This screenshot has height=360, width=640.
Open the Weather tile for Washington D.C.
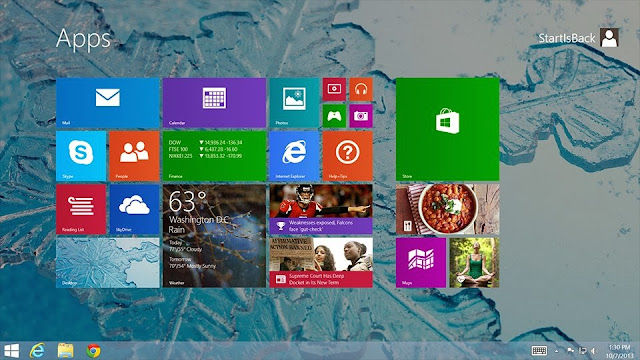(214, 236)
